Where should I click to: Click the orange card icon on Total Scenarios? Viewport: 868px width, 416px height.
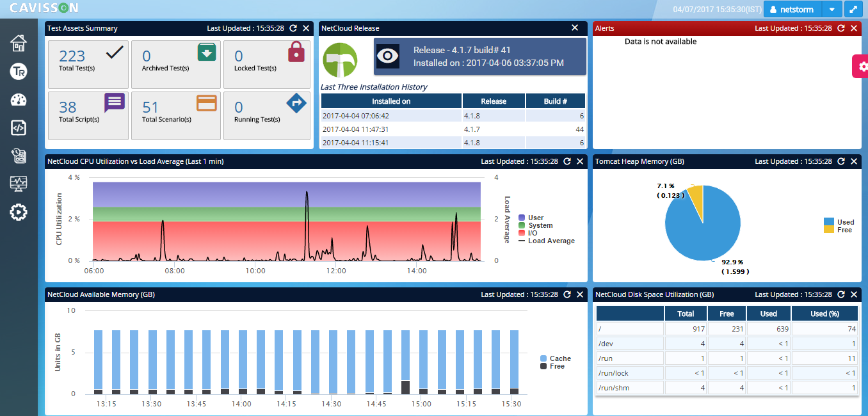click(x=207, y=103)
